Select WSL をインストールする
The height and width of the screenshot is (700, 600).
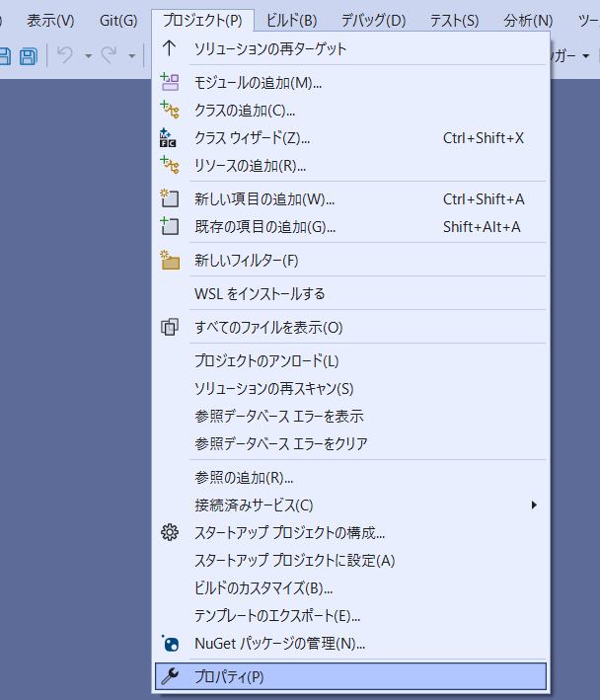[x=260, y=293]
